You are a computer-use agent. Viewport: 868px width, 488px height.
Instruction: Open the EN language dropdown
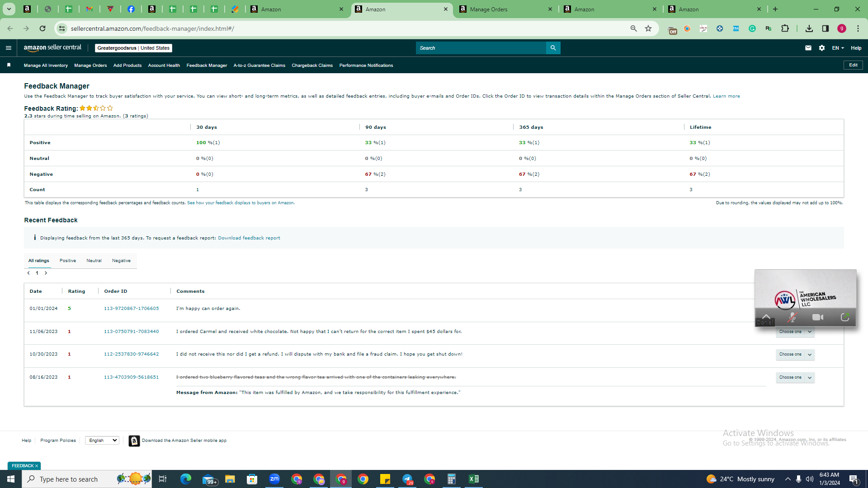[838, 48]
